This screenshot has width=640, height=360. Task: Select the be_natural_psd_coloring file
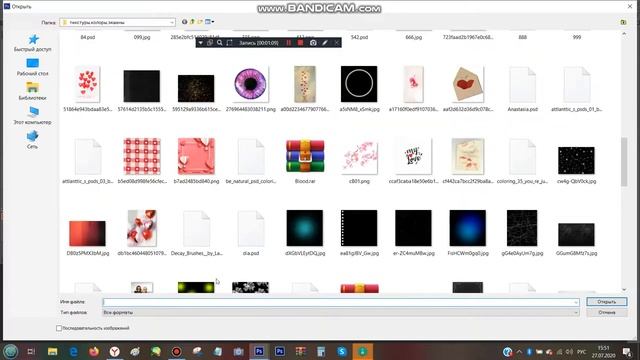tap(251, 157)
